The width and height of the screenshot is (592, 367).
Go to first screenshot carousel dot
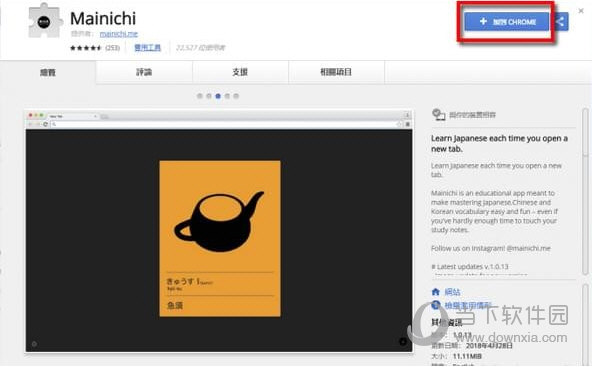coord(200,96)
